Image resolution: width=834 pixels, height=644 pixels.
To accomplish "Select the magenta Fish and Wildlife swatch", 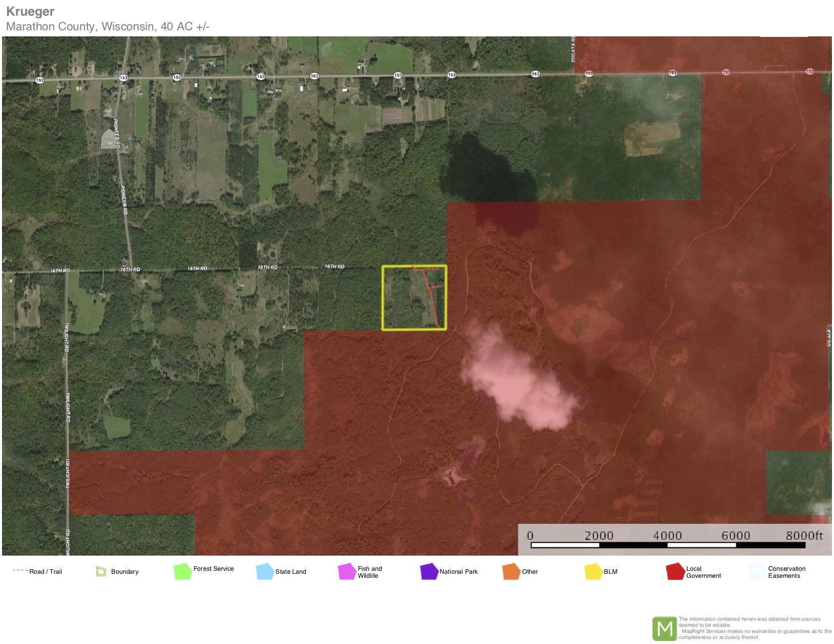I will point(347,571).
